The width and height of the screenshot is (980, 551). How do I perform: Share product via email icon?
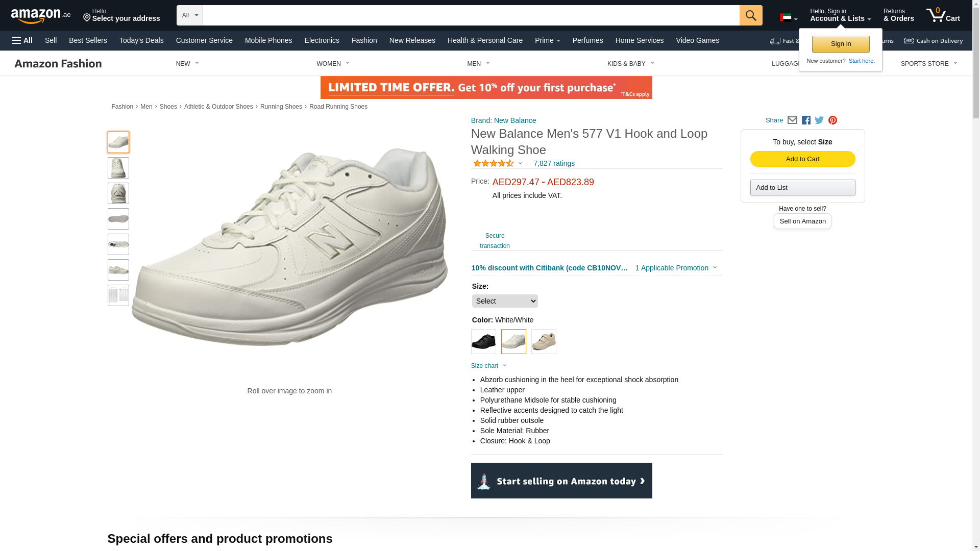click(x=792, y=120)
